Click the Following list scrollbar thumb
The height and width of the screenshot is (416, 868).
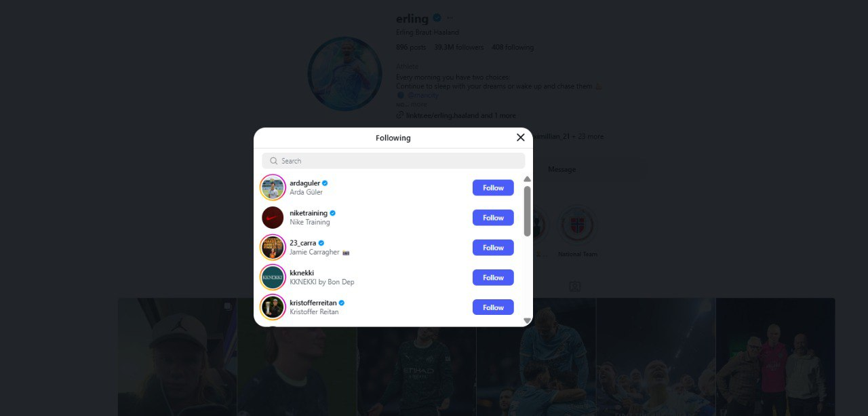point(527,211)
